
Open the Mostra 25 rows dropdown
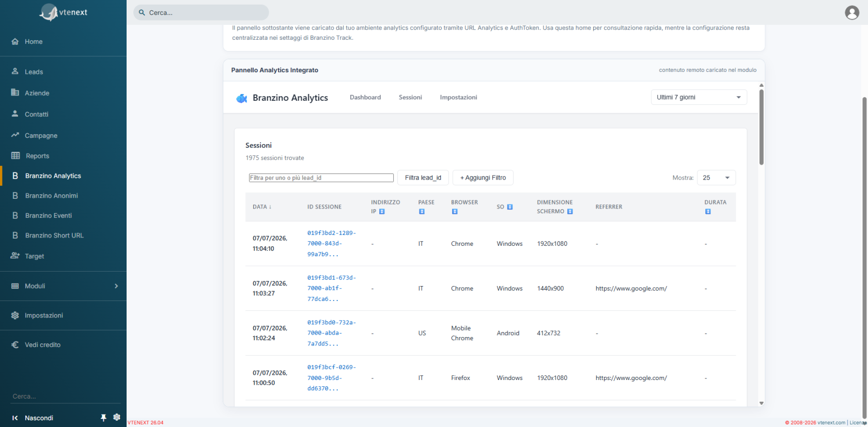[x=716, y=178]
